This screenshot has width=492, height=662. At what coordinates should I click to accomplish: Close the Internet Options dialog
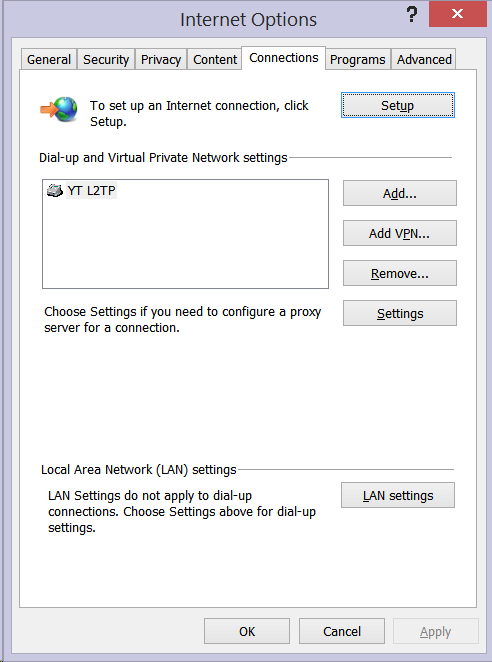(457, 14)
